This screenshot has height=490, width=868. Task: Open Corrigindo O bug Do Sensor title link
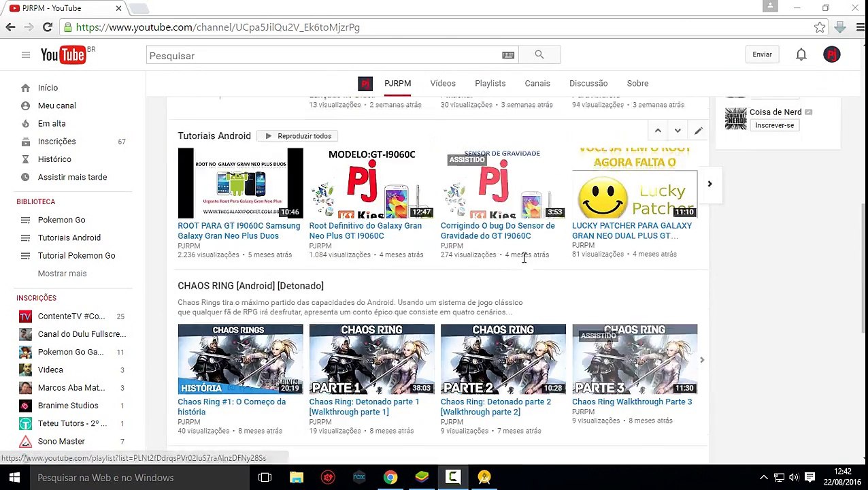(x=497, y=231)
